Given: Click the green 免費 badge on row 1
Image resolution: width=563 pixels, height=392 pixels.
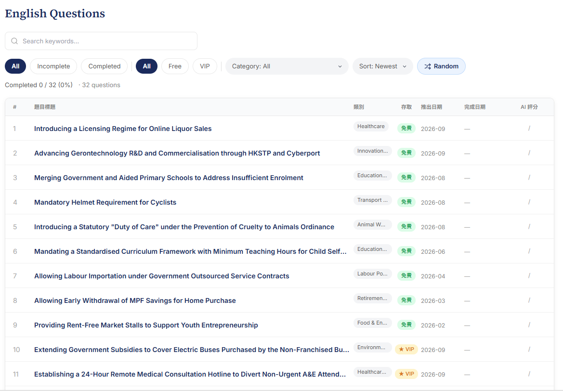Looking at the screenshot, I should pos(406,128).
